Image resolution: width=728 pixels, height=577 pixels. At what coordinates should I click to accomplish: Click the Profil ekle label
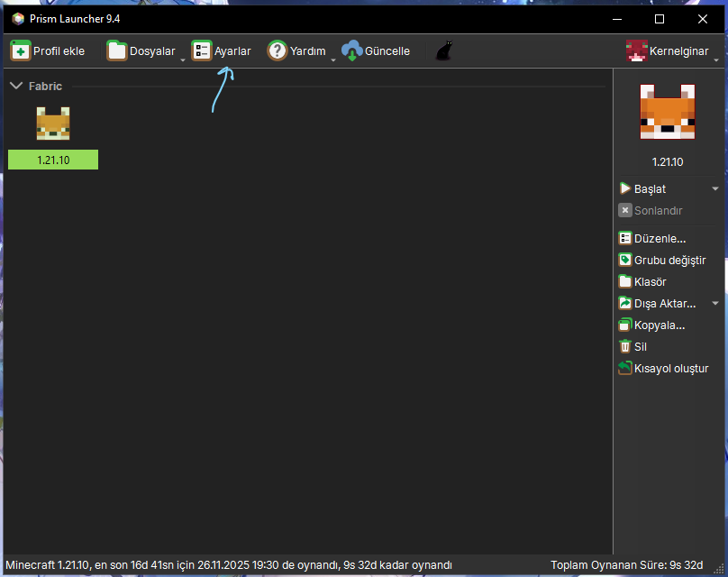click(59, 51)
